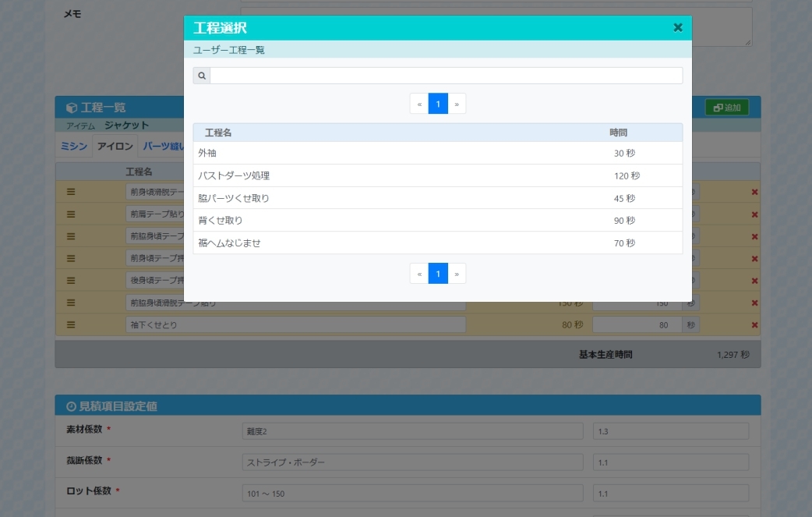Select the アイロン tab
This screenshot has height=517, width=812.
coord(115,147)
